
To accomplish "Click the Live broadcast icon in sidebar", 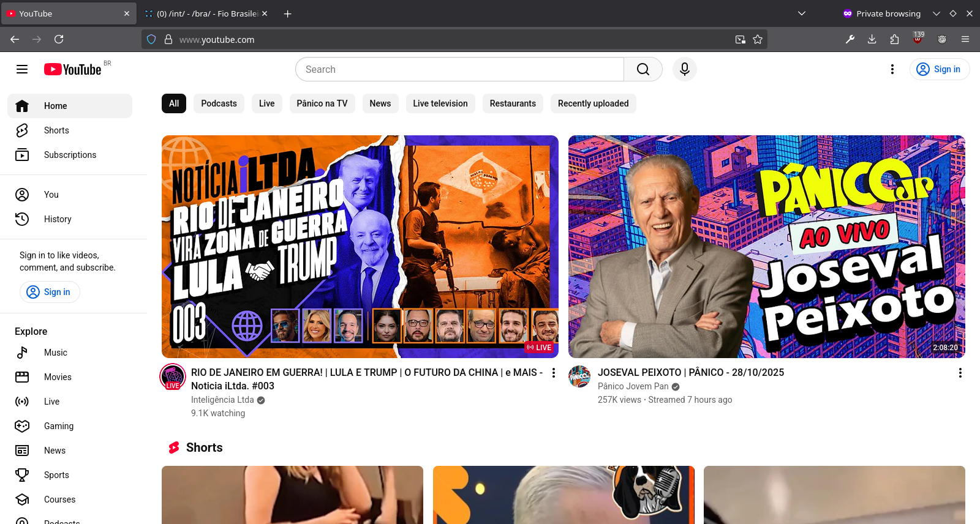I will tap(22, 402).
